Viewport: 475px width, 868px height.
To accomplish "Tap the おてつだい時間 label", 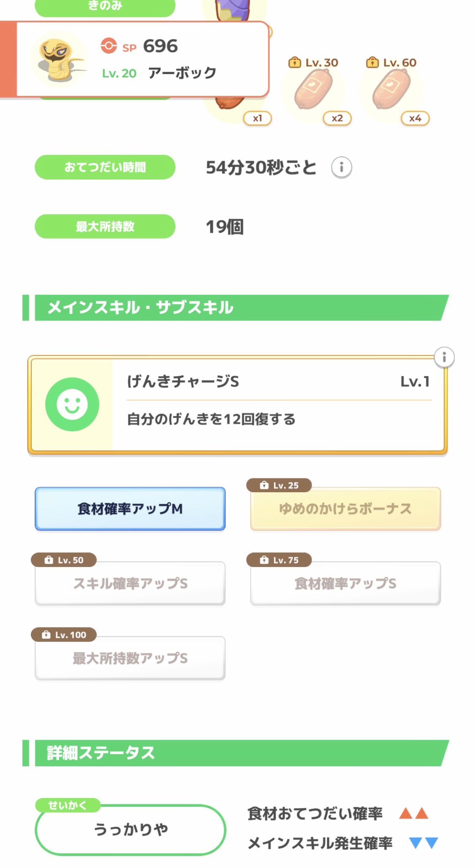I will (x=105, y=167).
